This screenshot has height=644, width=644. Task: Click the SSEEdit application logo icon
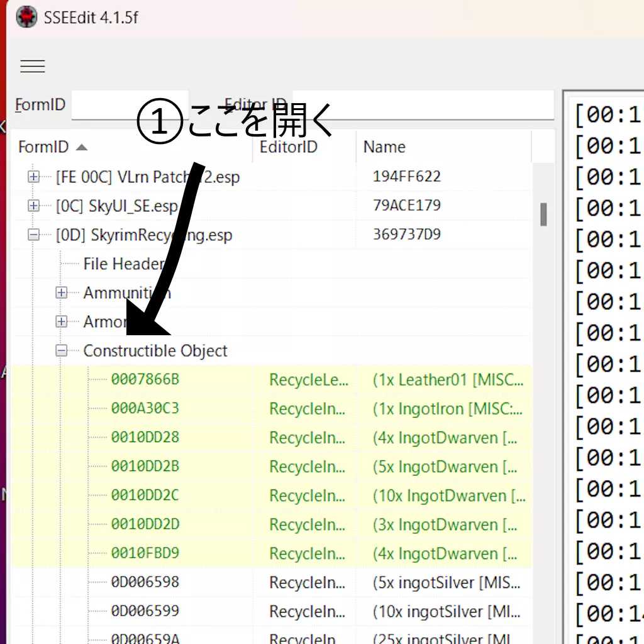(x=26, y=17)
